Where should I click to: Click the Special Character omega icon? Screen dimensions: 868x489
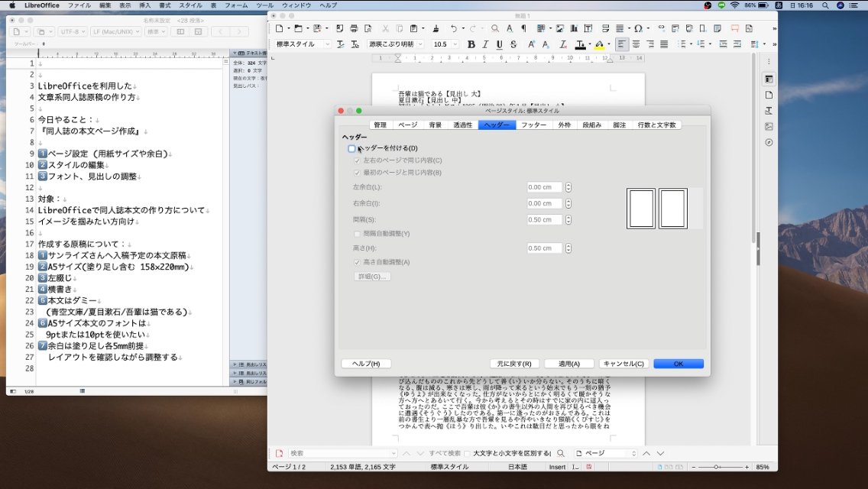pyautogui.click(x=638, y=28)
